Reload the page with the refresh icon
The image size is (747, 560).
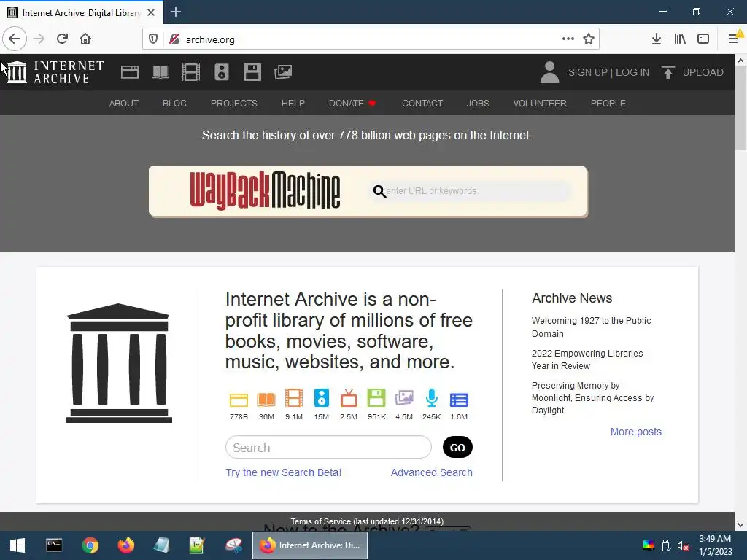pyautogui.click(x=62, y=39)
